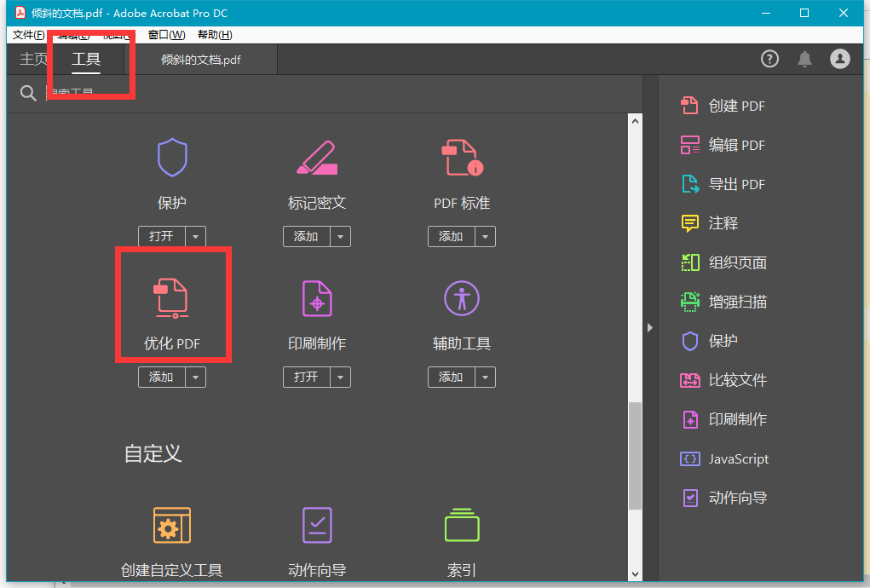Click the 创建 PDF label in sidebar
This screenshot has height=588, width=870.
(x=736, y=106)
